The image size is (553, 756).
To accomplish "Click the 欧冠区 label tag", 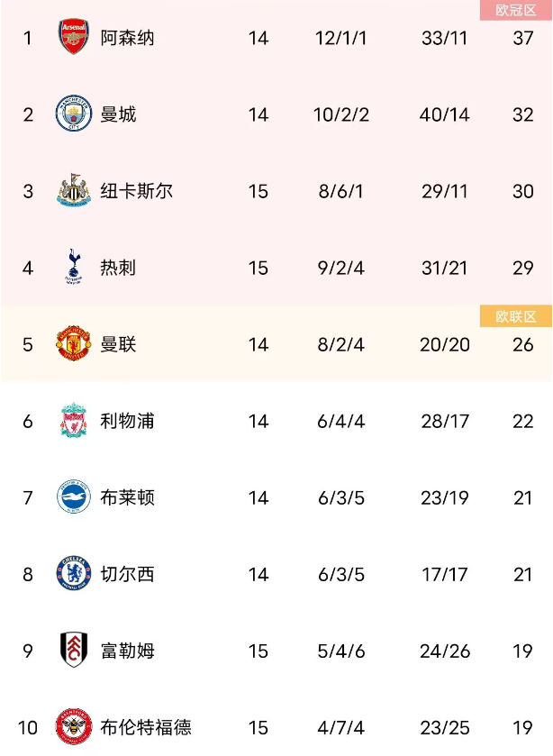I will [515, 10].
